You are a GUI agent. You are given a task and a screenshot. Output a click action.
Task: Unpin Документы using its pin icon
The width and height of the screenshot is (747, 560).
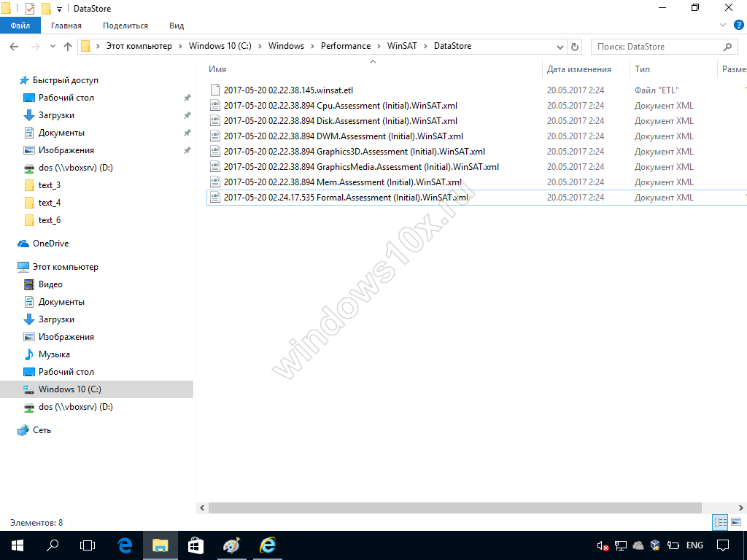187,133
